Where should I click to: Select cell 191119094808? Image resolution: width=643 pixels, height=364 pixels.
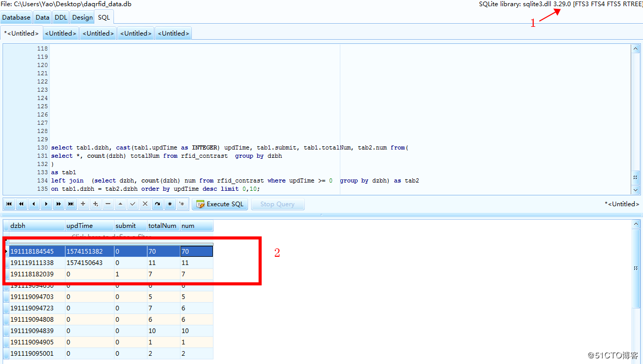(x=37, y=320)
